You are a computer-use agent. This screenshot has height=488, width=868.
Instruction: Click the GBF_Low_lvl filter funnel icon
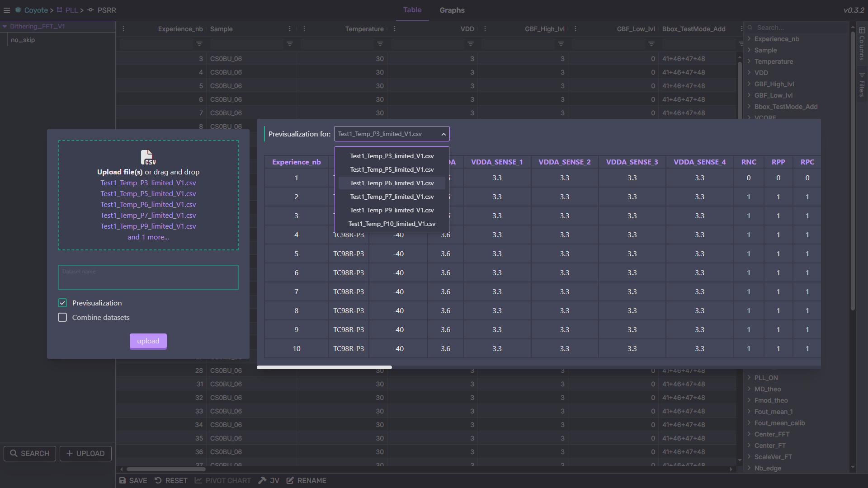point(651,44)
